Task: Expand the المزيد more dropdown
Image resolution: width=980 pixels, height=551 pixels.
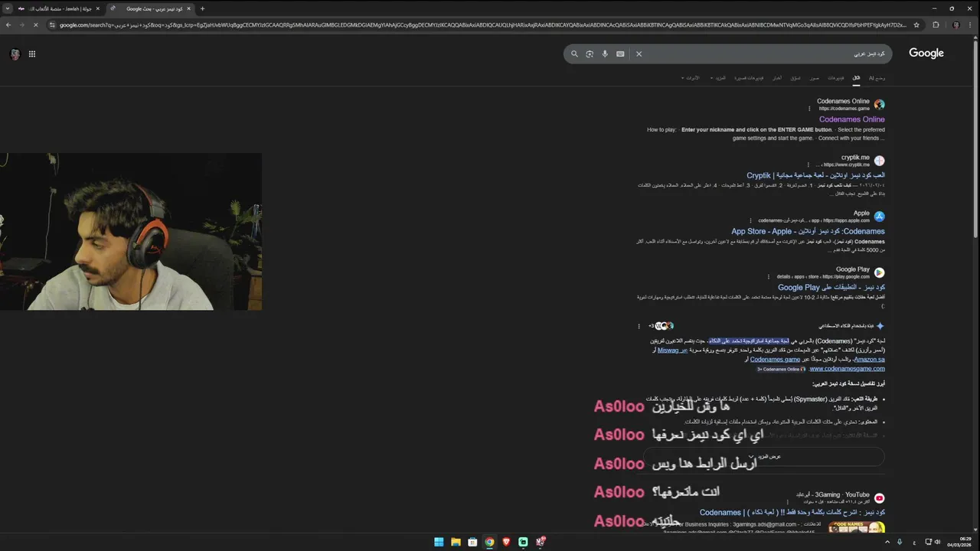Action: (718, 78)
